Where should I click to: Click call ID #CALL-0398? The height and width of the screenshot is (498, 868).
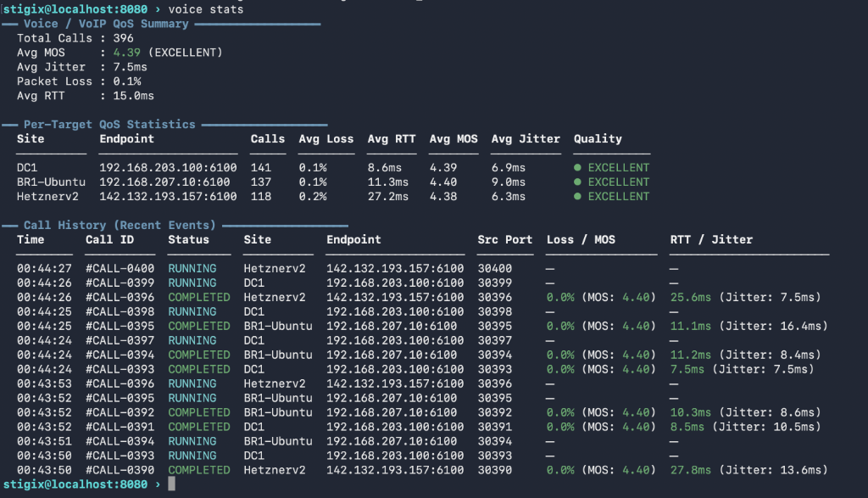pos(120,311)
